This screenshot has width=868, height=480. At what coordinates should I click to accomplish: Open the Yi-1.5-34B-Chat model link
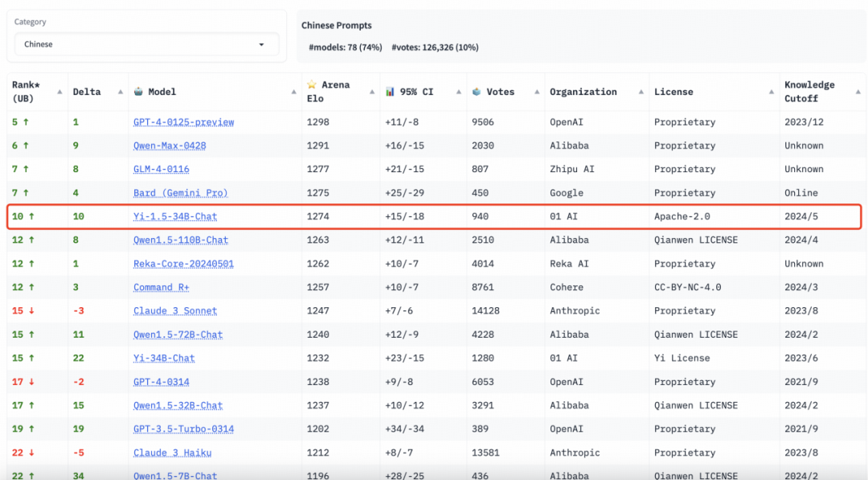coord(175,216)
